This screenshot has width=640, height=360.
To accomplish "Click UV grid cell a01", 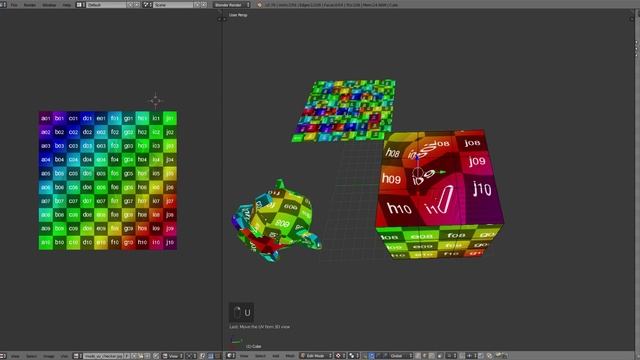I will [46, 118].
